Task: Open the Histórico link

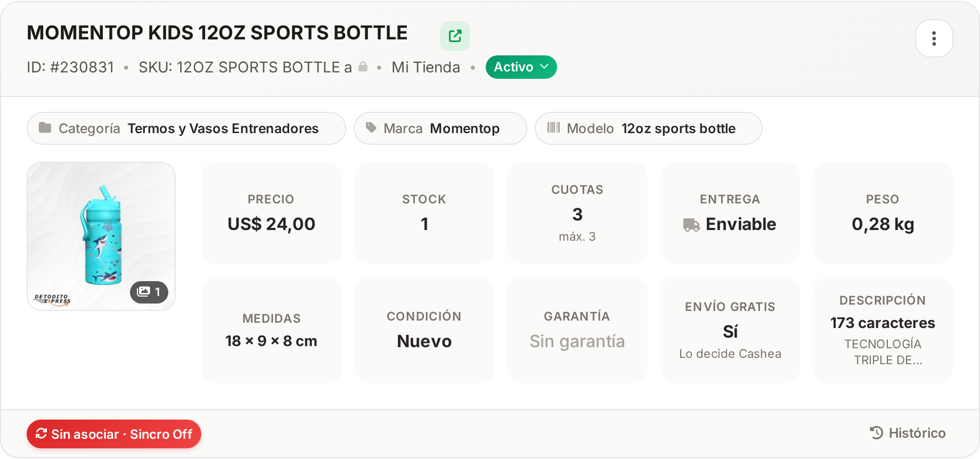Action: pos(908,433)
